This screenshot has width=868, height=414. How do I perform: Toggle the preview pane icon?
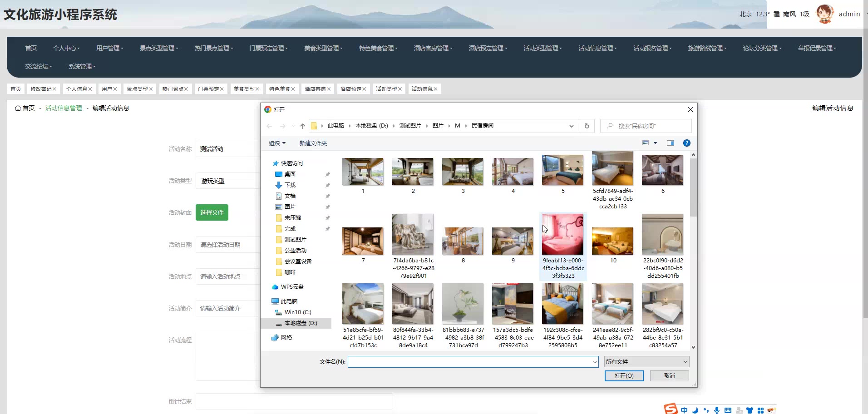pyautogui.click(x=670, y=143)
